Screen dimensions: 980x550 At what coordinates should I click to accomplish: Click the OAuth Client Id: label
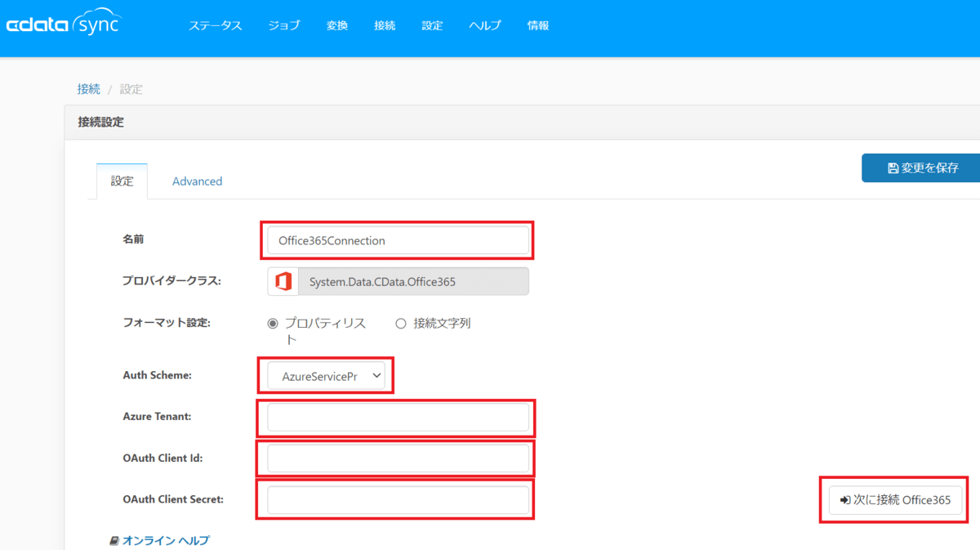coord(163,458)
